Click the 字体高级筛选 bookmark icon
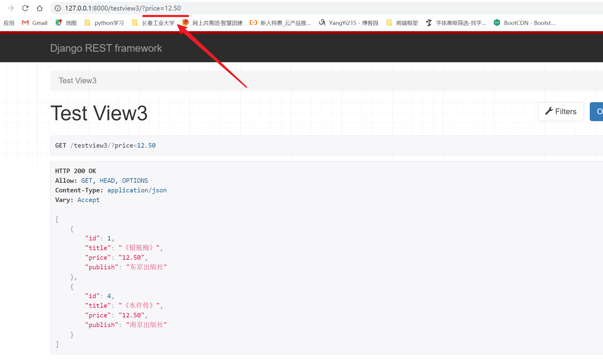 click(429, 23)
